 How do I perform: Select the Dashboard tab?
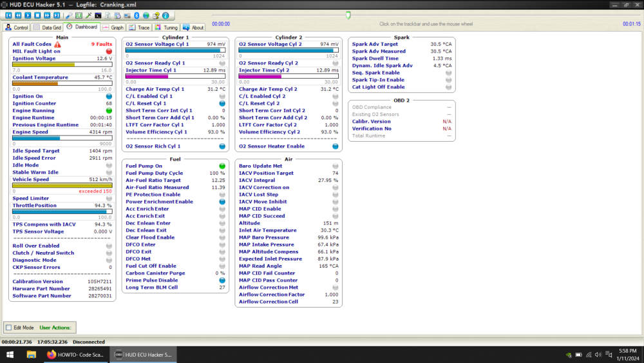point(82,26)
